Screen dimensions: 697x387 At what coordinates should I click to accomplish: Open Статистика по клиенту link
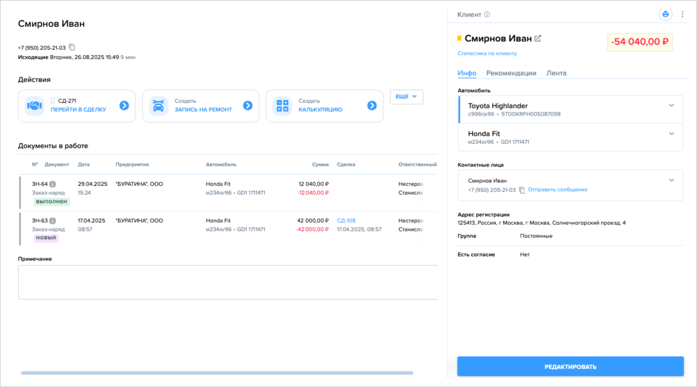pos(487,53)
